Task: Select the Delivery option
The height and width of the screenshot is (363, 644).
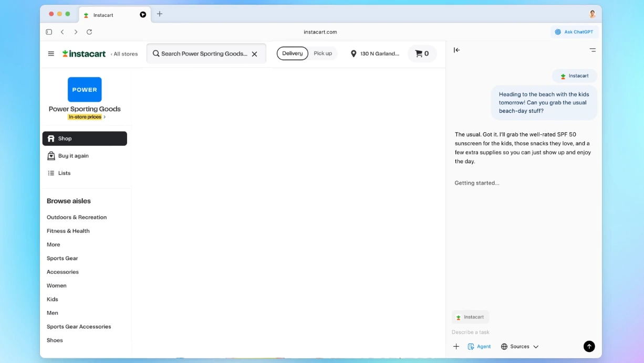Action: point(293,54)
